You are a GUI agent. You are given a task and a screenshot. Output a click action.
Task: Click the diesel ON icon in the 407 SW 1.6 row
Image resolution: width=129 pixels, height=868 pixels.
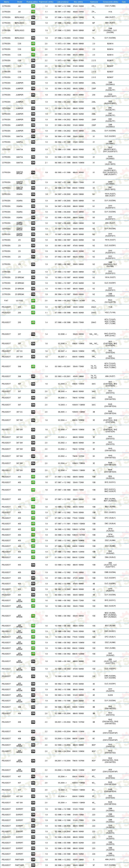33,796
